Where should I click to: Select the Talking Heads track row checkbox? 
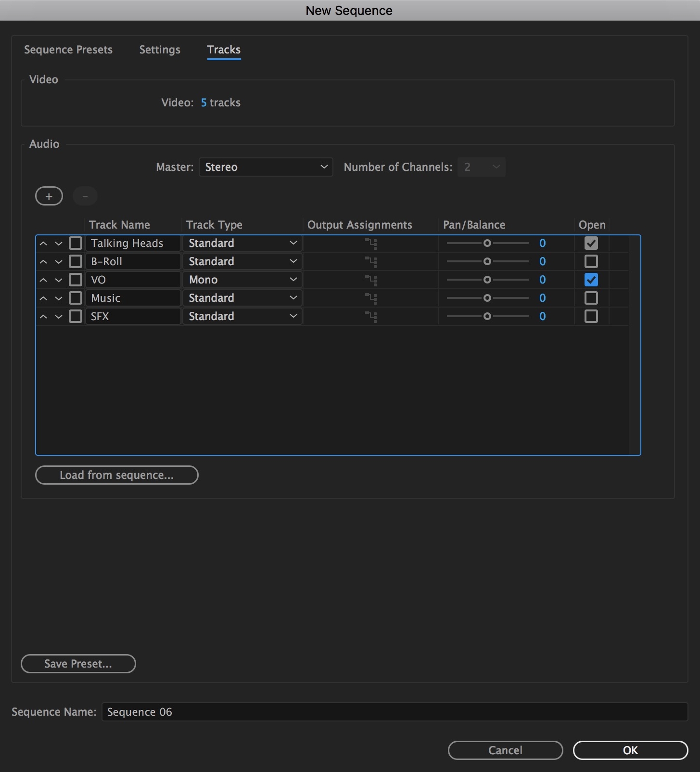pos(76,243)
